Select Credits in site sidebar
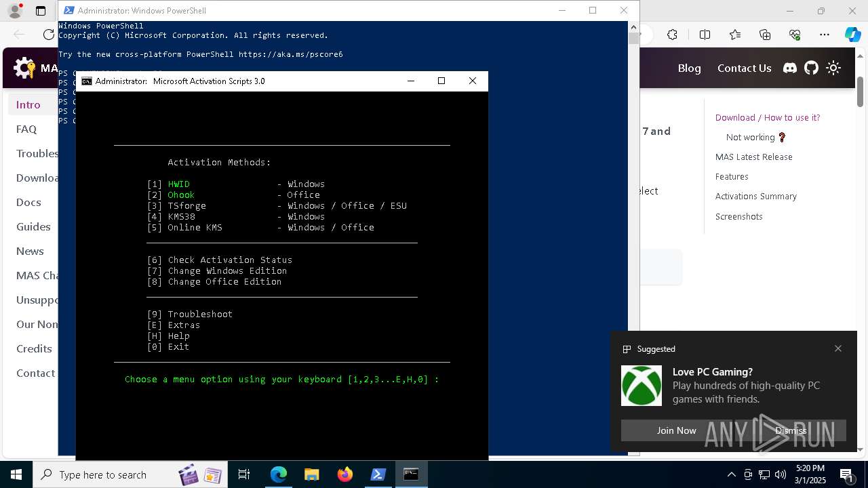This screenshot has width=868, height=488. click(x=34, y=348)
